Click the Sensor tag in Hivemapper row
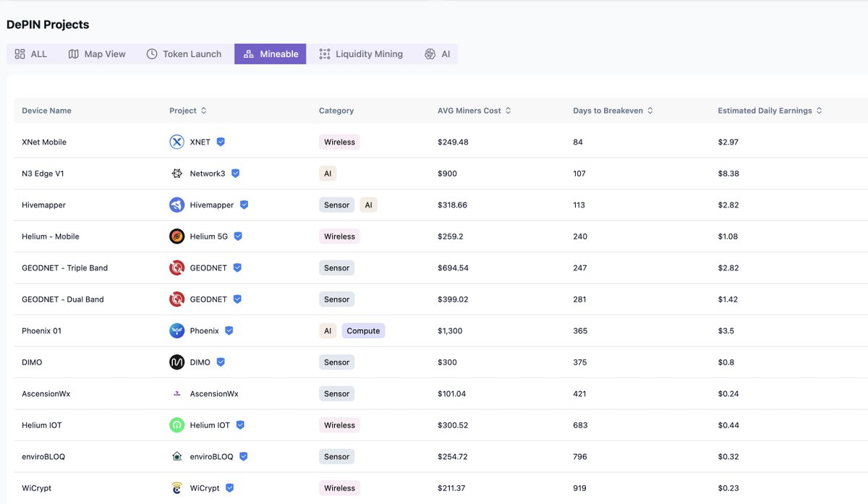 [x=336, y=205]
